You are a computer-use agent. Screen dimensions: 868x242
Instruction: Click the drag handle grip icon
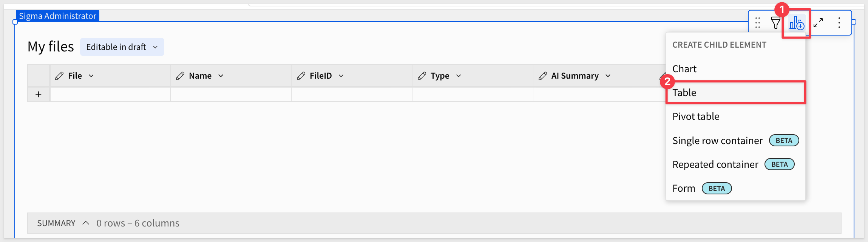click(x=757, y=23)
